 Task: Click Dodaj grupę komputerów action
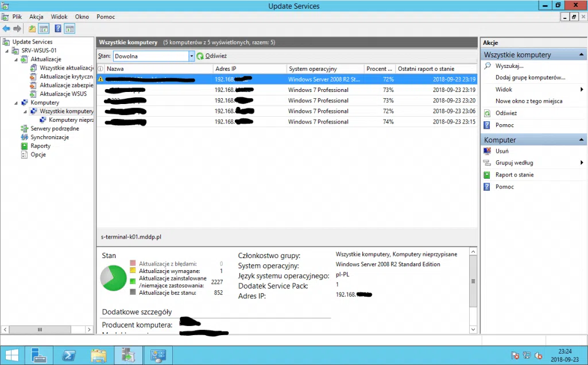(x=530, y=78)
